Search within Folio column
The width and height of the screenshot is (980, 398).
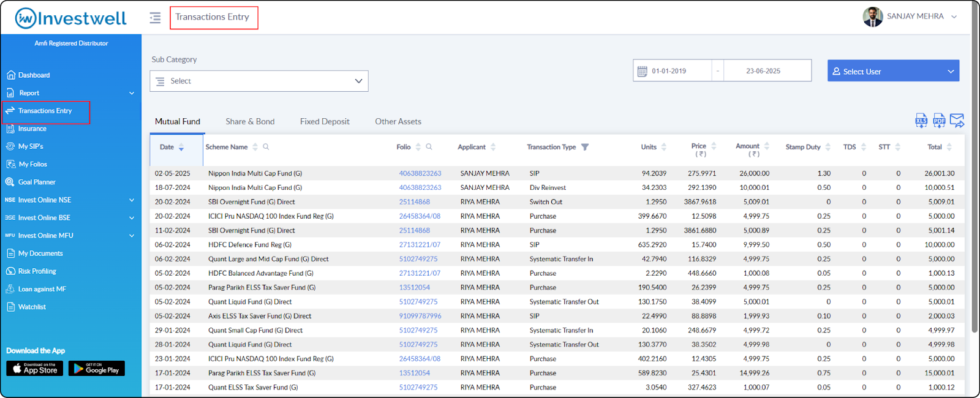pos(429,147)
